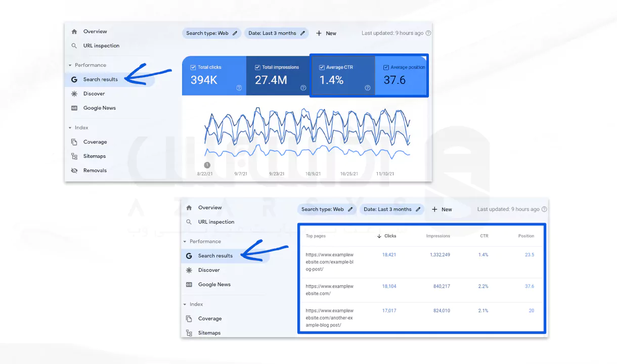Click the annotation marker 1 on the chart
This screenshot has height=364, width=617.
click(x=207, y=165)
